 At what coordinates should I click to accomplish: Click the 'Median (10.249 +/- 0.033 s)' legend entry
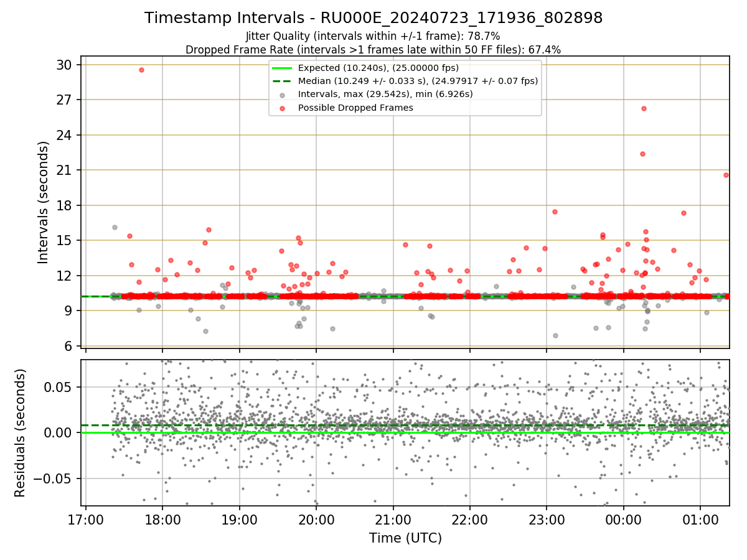[x=418, y=81]
